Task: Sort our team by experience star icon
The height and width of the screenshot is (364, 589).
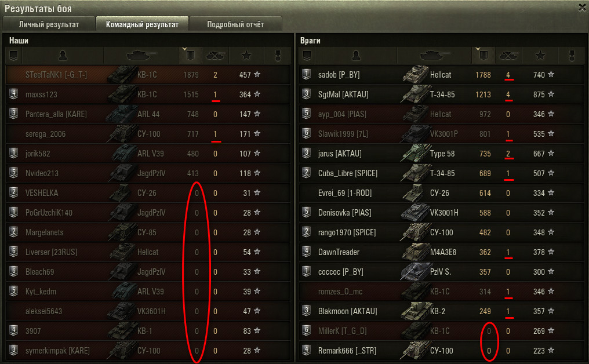Action: click(x=246, y=56)
